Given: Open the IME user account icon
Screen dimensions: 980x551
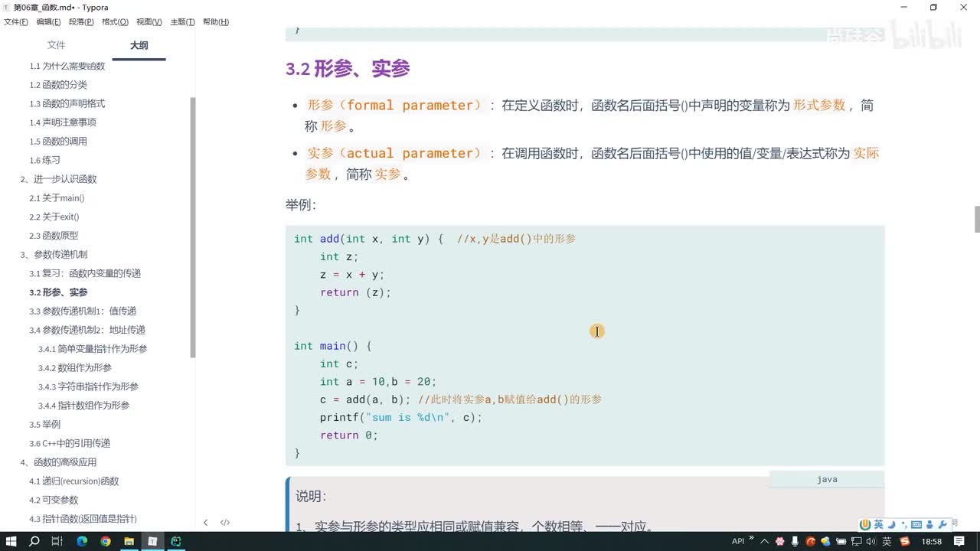Looking at the screenshot, I should pyautogui.click(x=930, y=524).
